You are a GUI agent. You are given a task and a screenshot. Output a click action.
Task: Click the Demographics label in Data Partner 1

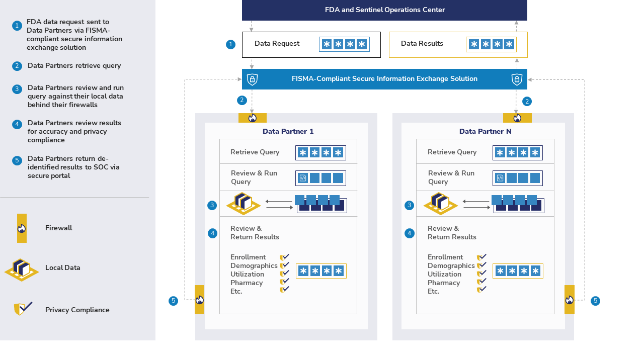254,266
